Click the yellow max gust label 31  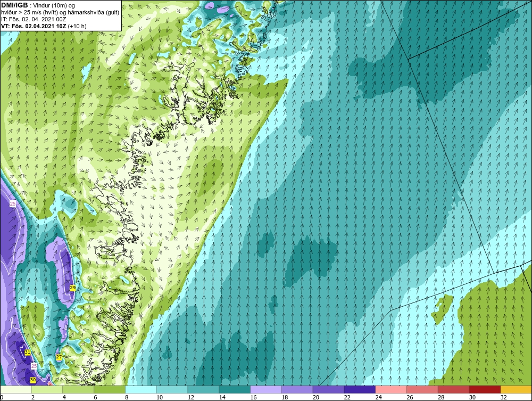[27, 352]
